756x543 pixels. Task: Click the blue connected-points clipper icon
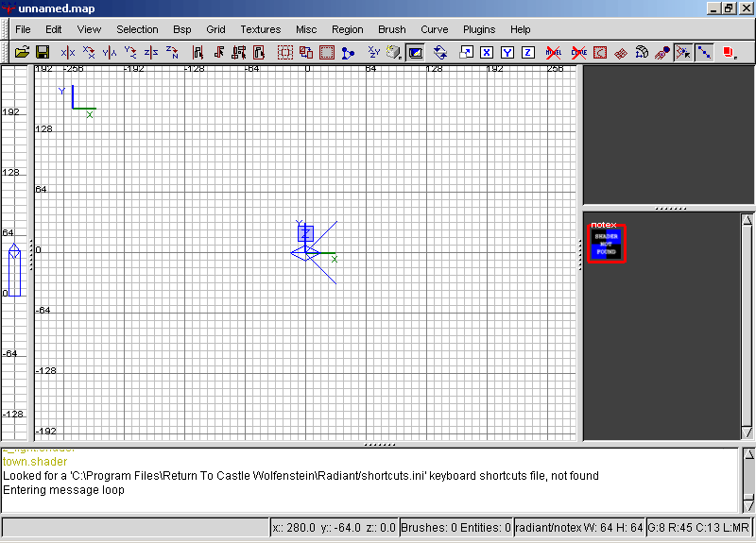(x=348, y=52)
